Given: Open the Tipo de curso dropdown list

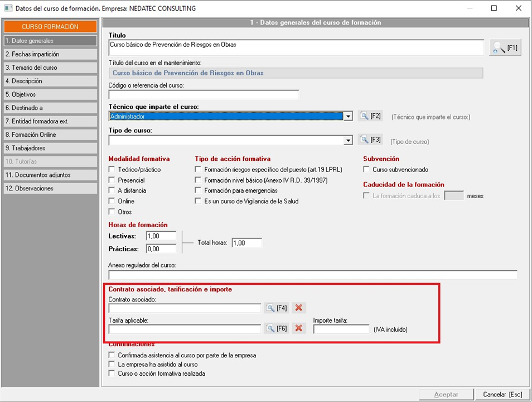Looking at the screenshot, I should [x=349, y=141].
